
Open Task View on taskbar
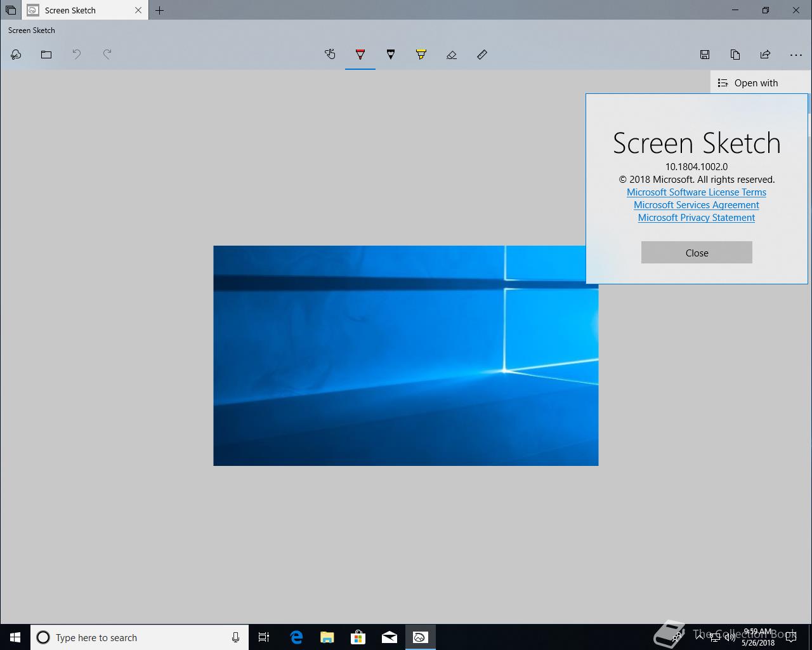(x=264, y=637)
